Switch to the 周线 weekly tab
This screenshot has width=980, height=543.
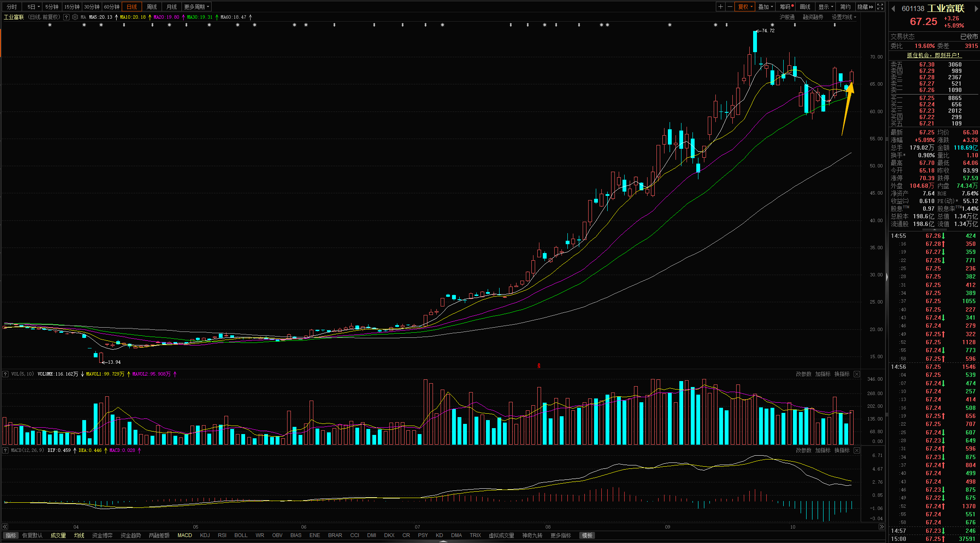(152, 7)
